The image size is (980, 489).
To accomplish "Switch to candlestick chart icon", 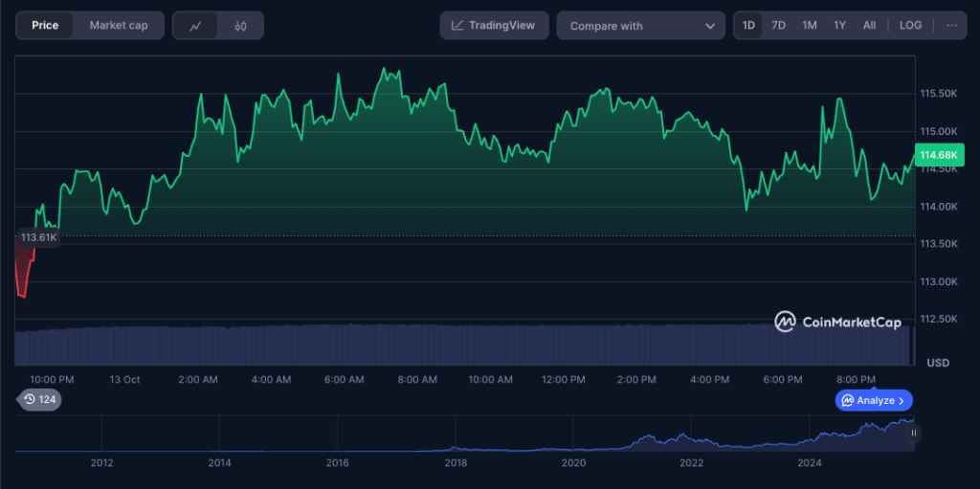I will pos(240,26).
